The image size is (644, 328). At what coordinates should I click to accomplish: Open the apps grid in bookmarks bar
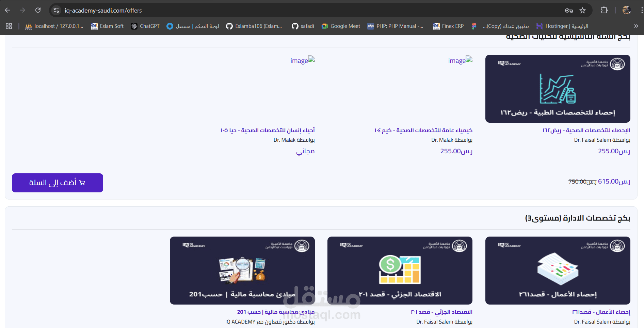point(9,26)
